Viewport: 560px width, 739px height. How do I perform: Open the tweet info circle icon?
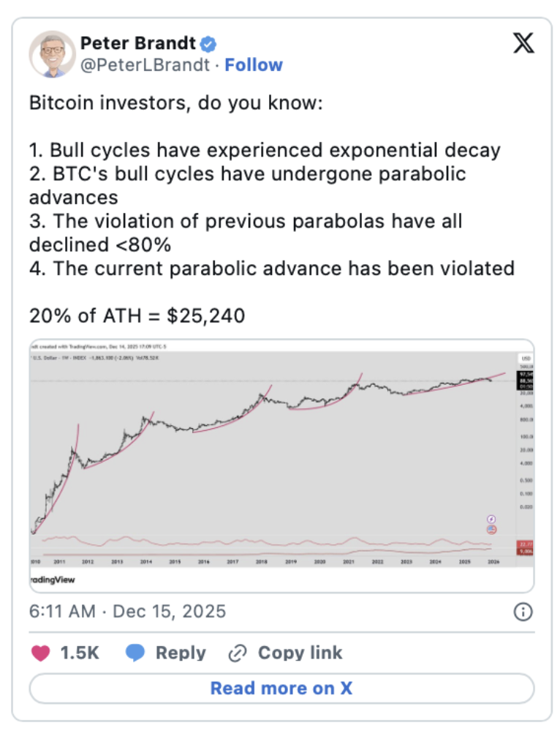click(523, 612)
